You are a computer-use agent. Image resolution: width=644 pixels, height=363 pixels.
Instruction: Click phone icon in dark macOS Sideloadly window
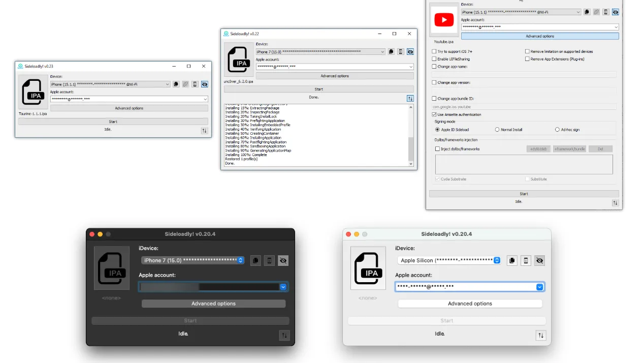[x=270, y=260]
